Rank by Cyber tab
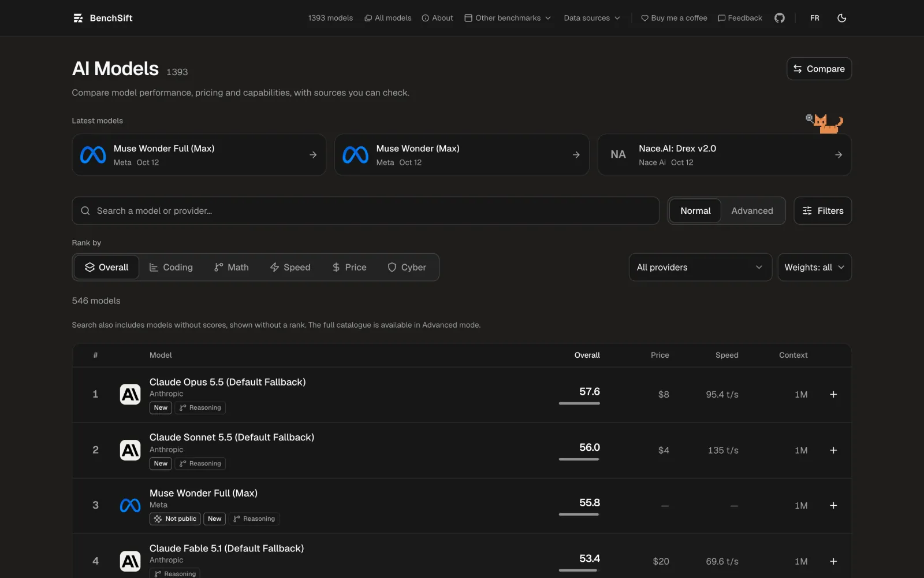924x578 pixels. [x=407, y=267]
